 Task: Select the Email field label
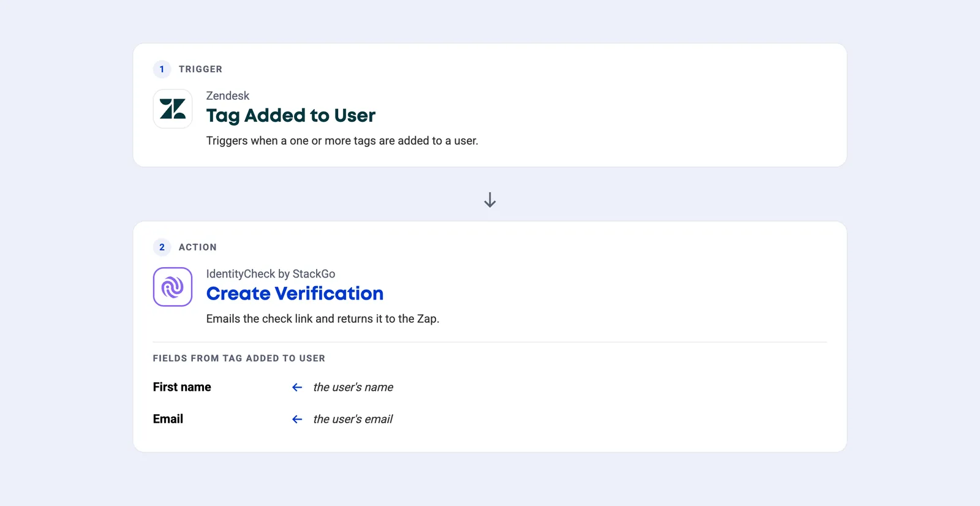click(168, 419)
